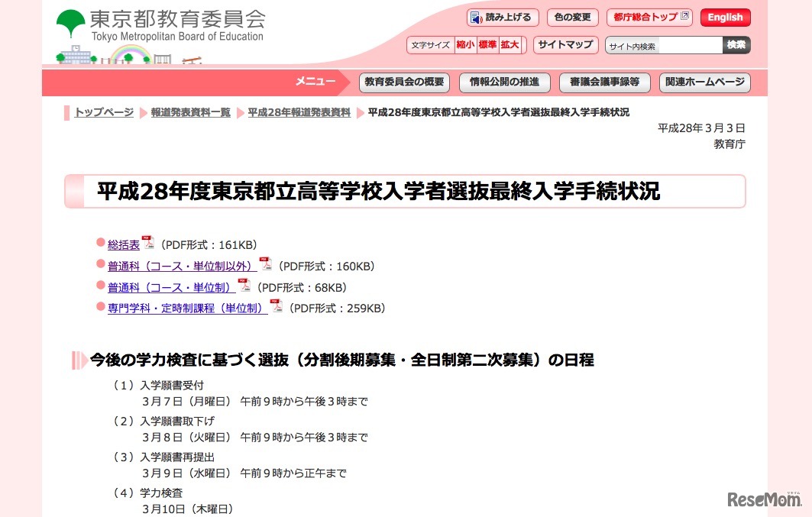Open the 総括表 PDF link
This screenshot has height=517, width=812.
(x=124, y=245)
